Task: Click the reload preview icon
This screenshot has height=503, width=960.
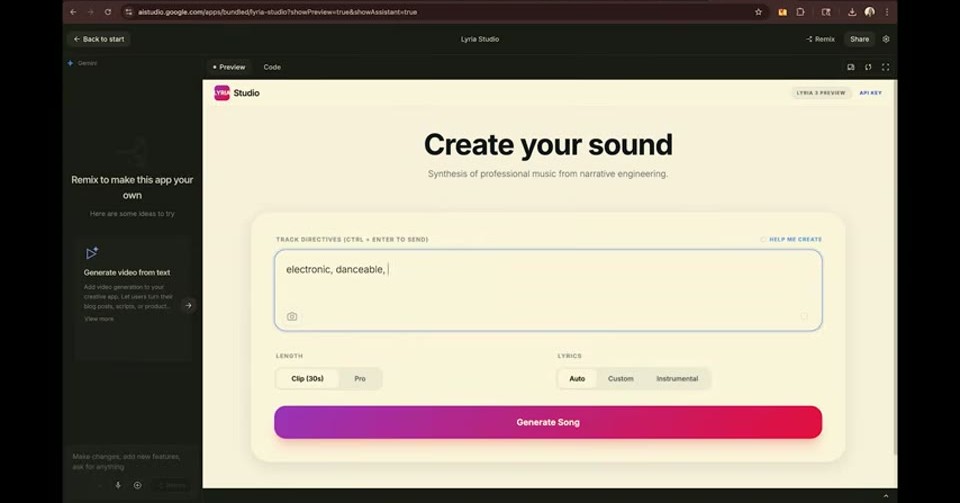Action: pyautogui.click(x=868, y=67)
